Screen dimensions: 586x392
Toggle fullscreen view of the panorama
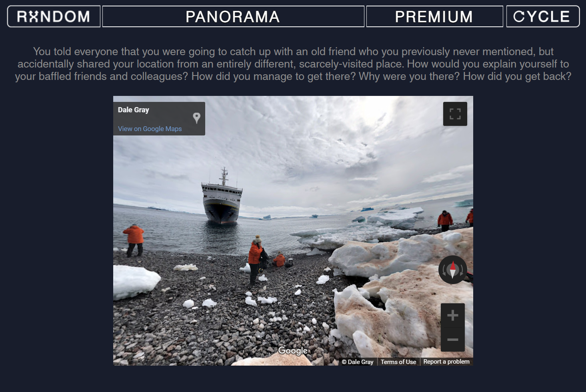point(455,114)
